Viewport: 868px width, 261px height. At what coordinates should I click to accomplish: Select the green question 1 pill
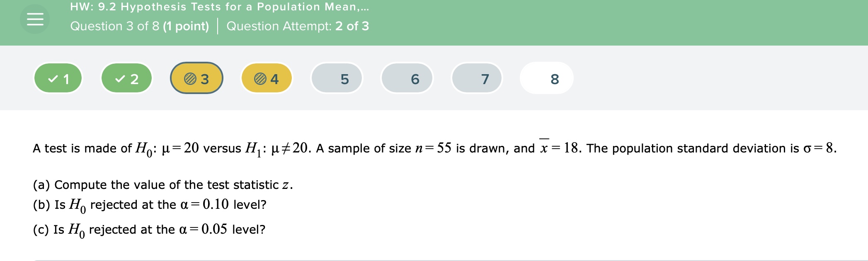tap(58, 78)
